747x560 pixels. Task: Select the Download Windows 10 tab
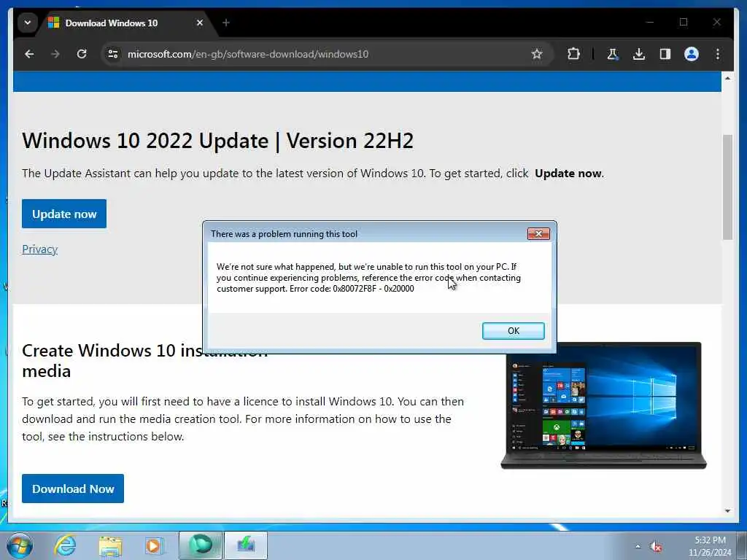pos(128,23)
